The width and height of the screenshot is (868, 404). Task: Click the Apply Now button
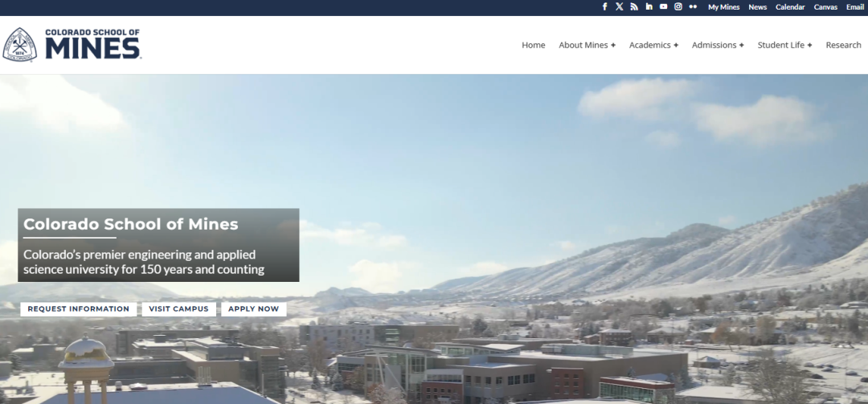click(253, 308)
